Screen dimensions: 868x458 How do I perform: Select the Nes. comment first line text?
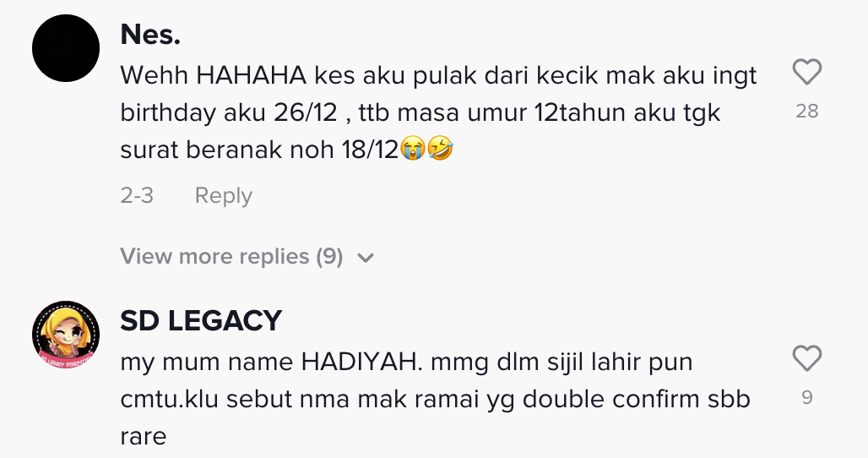click(438, 76)
